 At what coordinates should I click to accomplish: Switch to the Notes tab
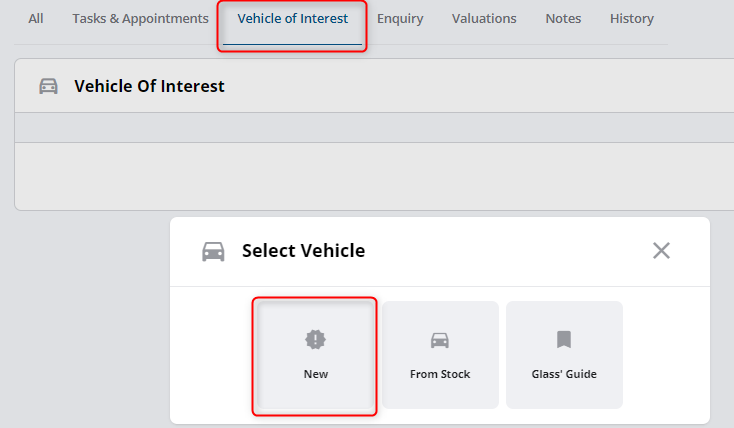coord(563,19)
